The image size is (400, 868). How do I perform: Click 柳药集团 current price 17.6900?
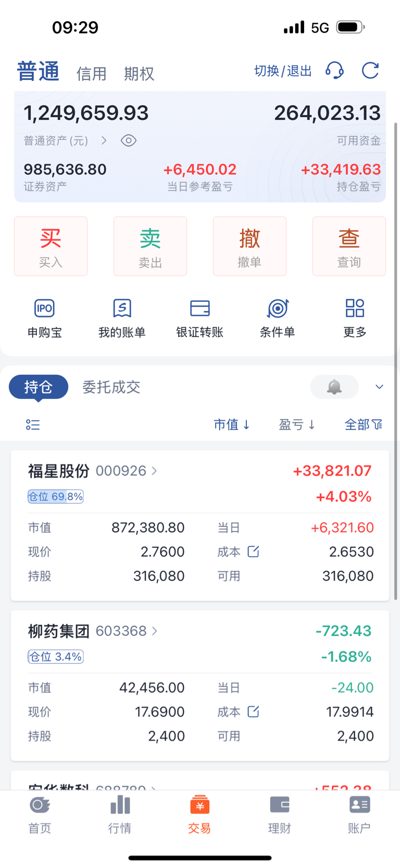coord(160,712)
